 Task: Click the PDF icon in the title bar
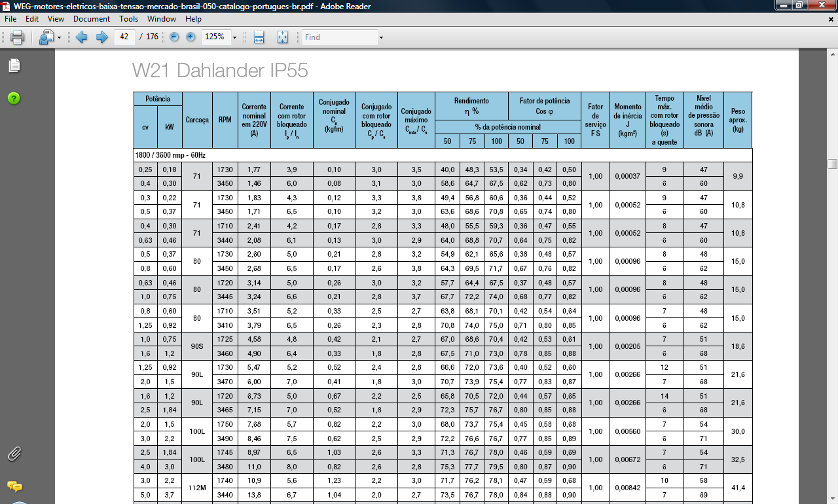7,7
